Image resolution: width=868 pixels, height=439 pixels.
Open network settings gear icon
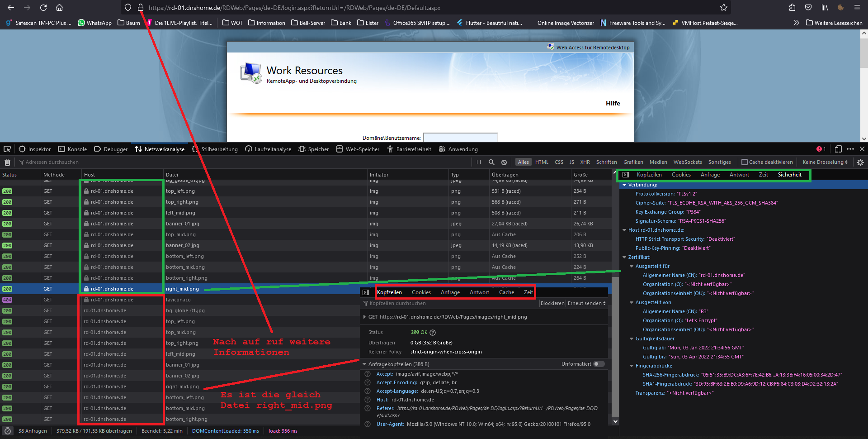860,162
